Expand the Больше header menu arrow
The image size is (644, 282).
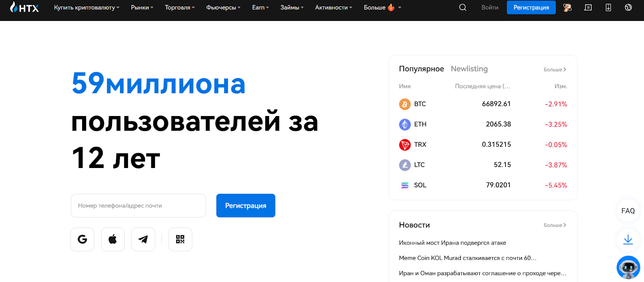tap(400, 7)
